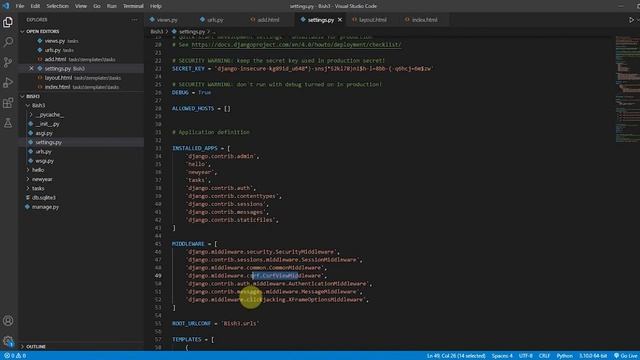Switch to the layout.html tab
This screenshot has width=640, height=360.
point(373,20)
